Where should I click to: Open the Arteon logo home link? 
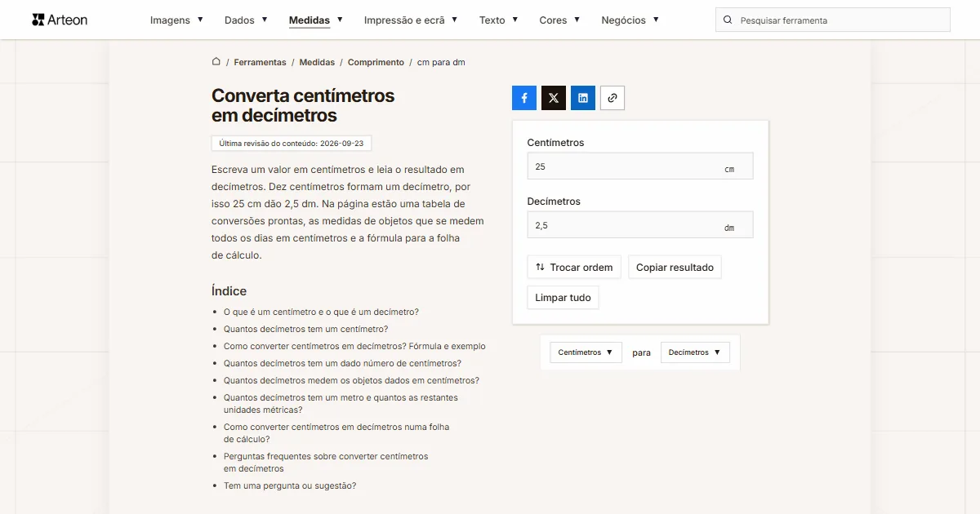(x=60, y=20)
